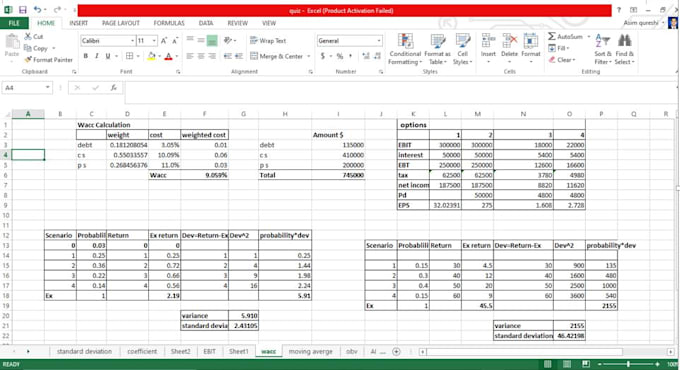The height and width of the screenshot is (370, 680).
Task: Click the font color red swatch
Action: click(169, 56)
